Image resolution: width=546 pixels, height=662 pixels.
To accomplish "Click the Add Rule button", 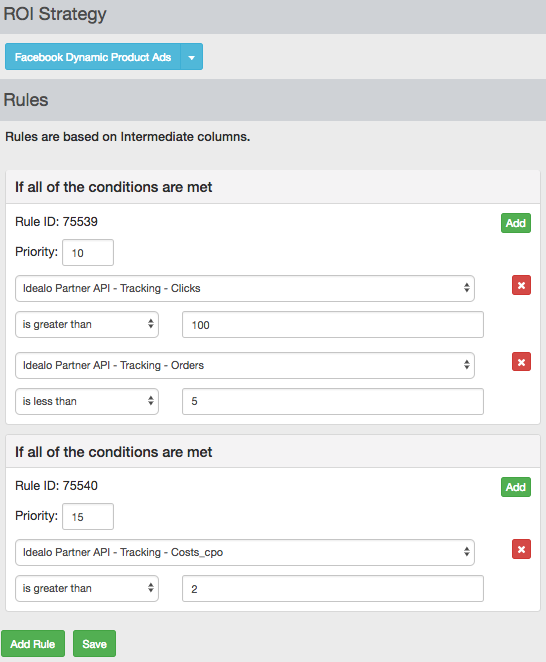I will (x=33, y=643).
